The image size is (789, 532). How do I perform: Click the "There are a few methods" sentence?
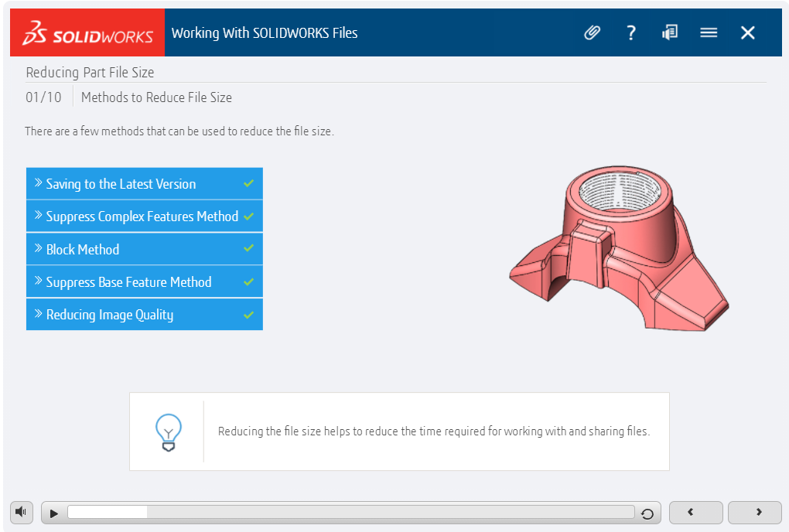179,131
